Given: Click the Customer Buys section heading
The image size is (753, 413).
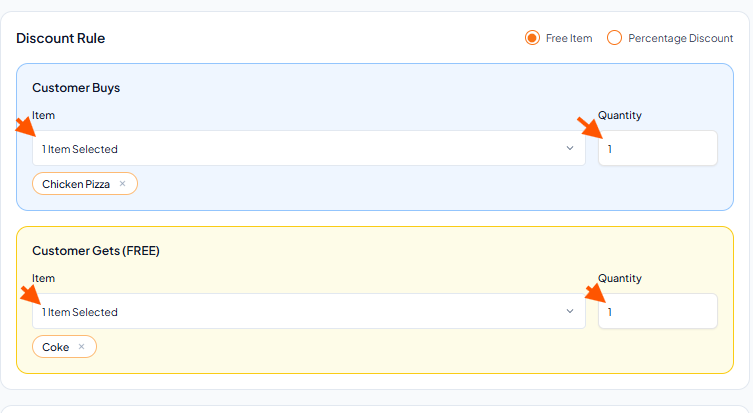Looking at the screenshot, I should [76, 88].
